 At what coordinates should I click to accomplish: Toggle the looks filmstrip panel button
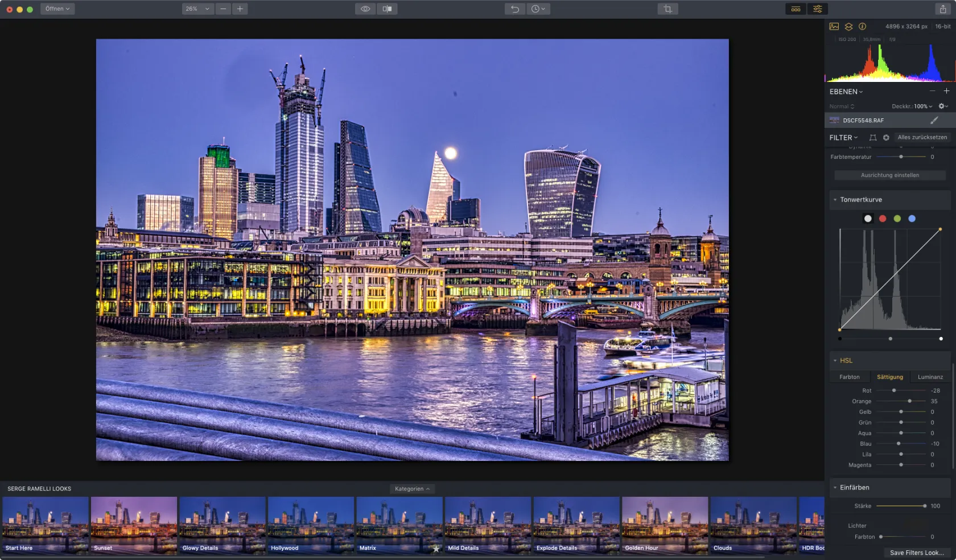tap(796, 9)
